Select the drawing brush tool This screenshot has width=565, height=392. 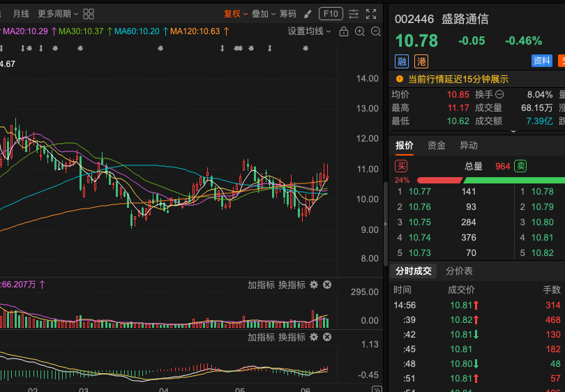pos(308,14)
